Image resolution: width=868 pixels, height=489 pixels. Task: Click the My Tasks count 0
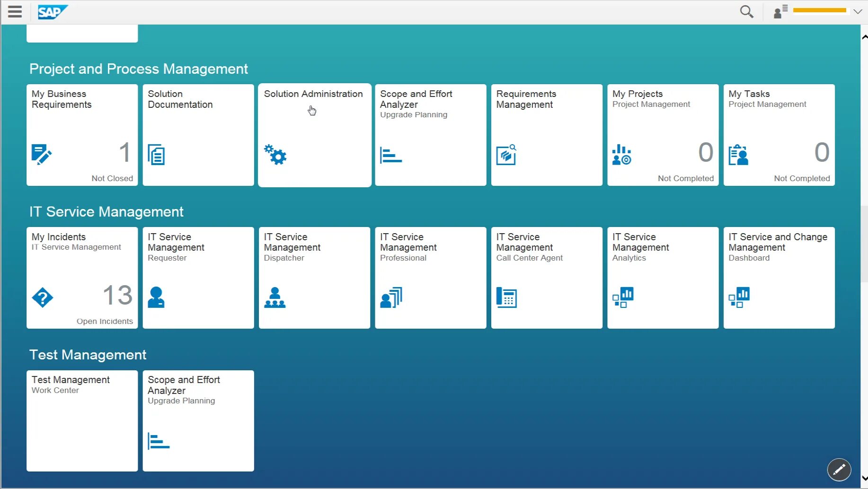[822, 152]
